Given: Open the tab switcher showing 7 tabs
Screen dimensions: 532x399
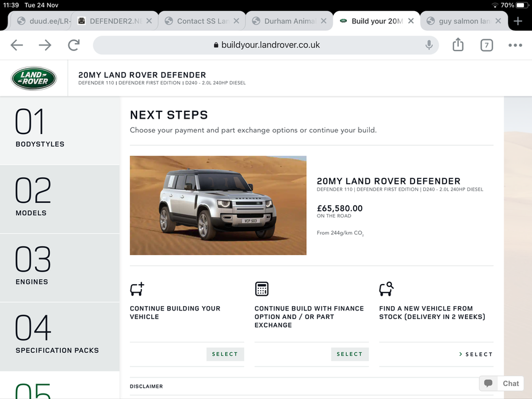Looking at the screenshot, I should click(x=486, y=45).
